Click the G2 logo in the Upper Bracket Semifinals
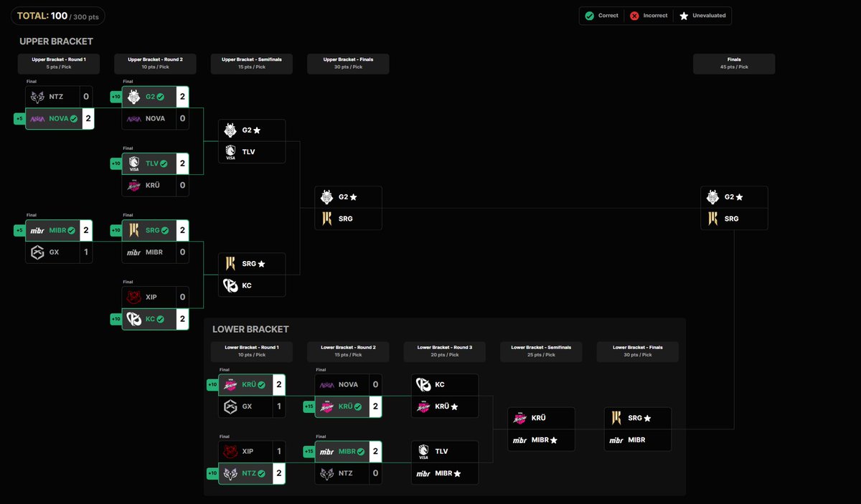 (230, 130)
